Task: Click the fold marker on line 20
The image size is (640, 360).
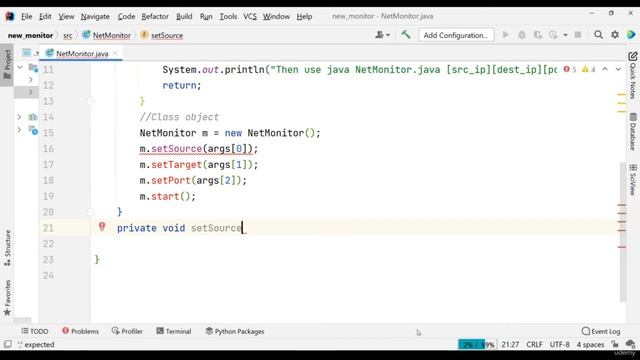Action: tap(91, 212)
